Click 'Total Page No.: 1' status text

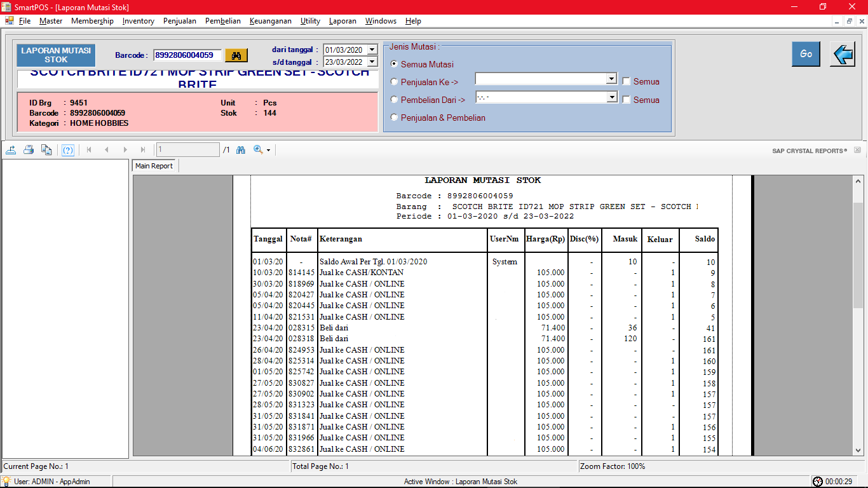point(320,466)
